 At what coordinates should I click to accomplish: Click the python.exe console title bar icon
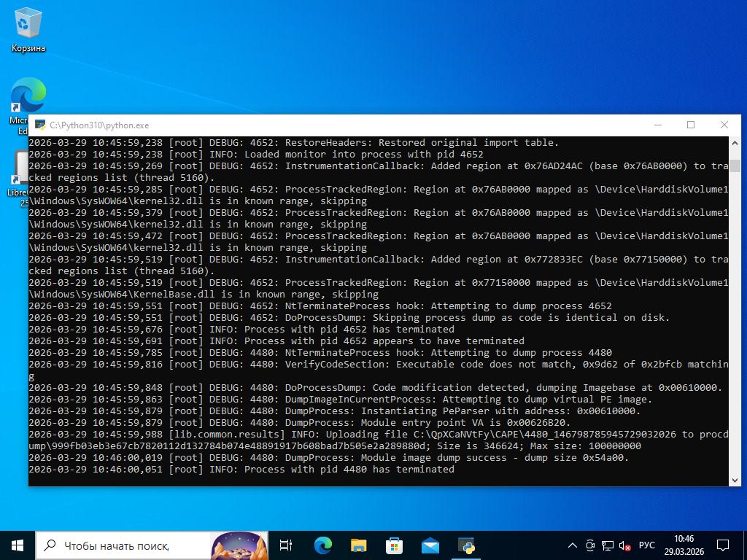[39, 125]
